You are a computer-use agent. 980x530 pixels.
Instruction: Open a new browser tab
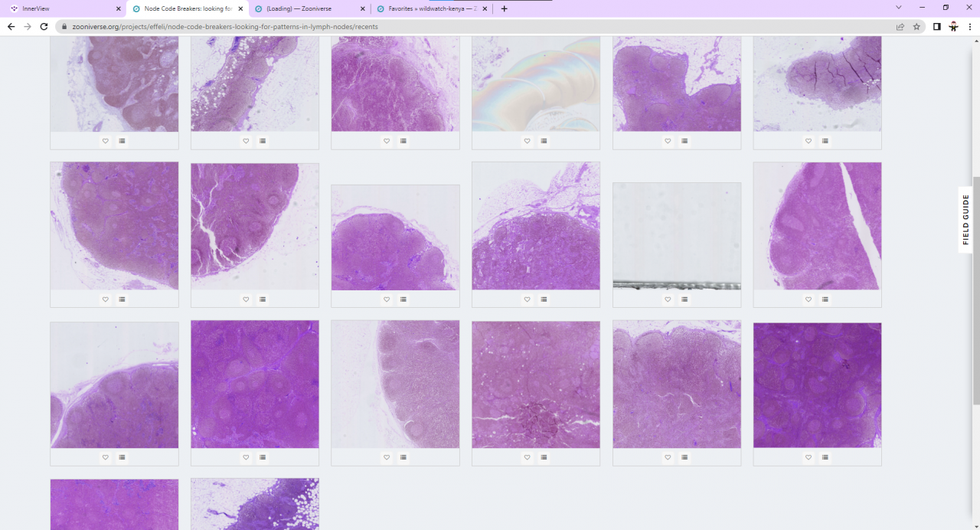[x=504, y=9]
